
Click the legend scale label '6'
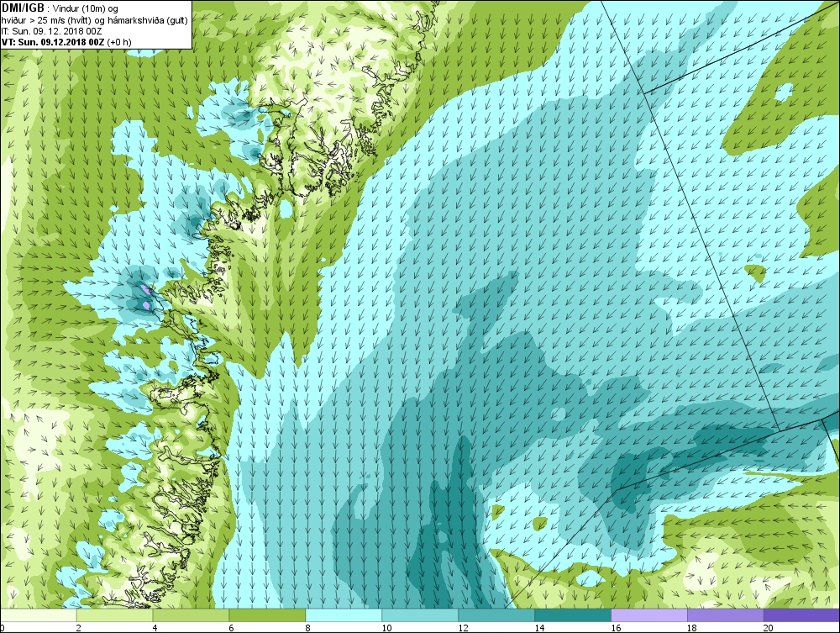[x=232, y=628]
